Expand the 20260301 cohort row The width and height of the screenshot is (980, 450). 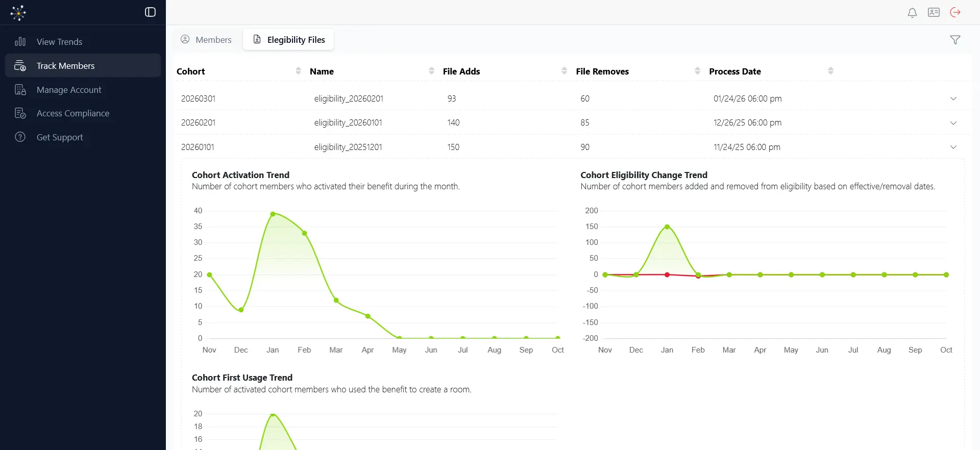953,98
